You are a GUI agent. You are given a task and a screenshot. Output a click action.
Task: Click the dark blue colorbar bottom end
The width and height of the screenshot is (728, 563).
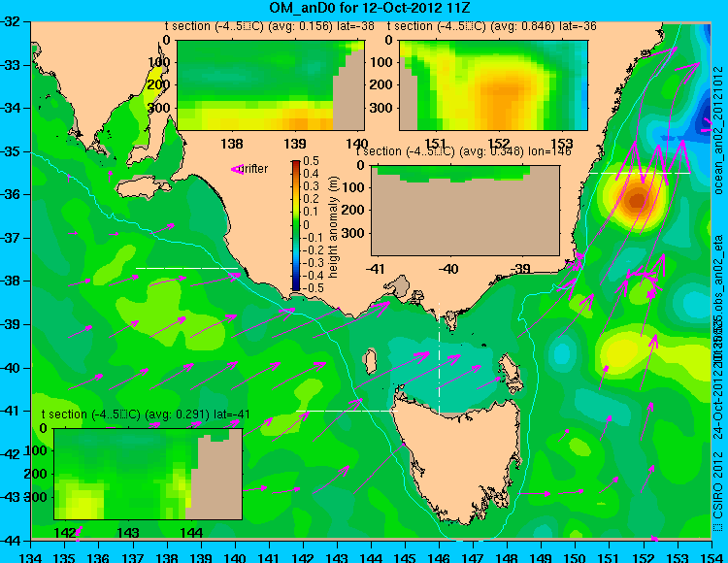coord(296,287)
